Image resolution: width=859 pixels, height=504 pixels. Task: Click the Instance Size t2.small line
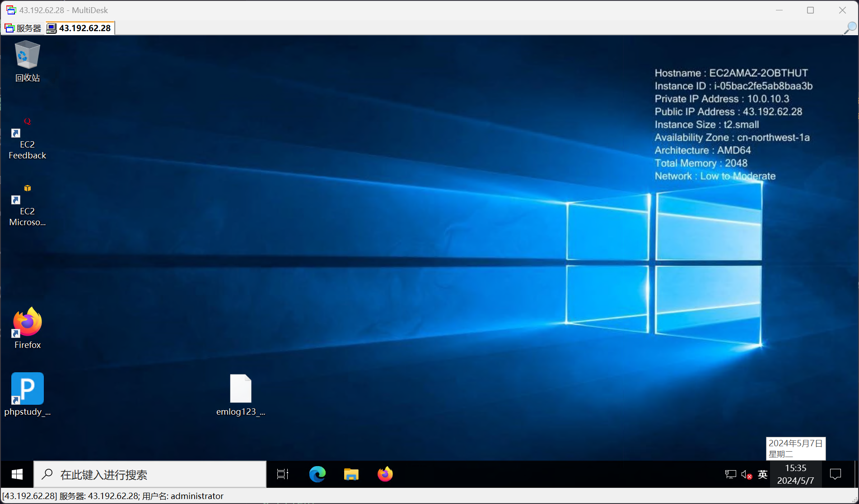click(707, 125)
